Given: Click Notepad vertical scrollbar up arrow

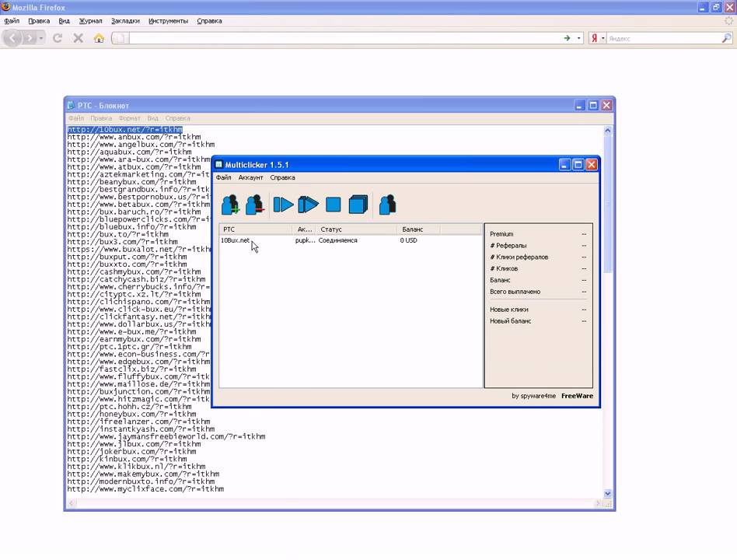Looking at the screenshot, I should pos(608,130).
